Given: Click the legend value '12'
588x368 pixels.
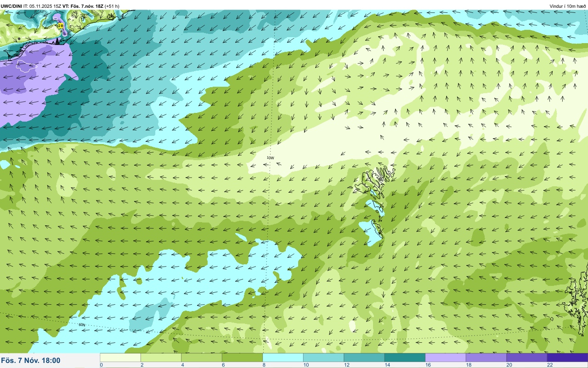Looking at the screenshot, I should pos(346,365).
